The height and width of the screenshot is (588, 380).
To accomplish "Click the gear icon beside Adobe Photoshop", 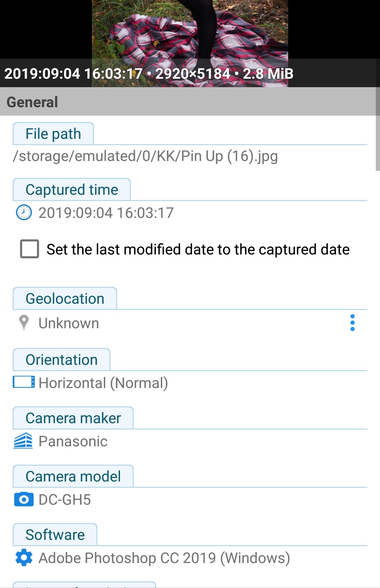I will coord(24,557).
